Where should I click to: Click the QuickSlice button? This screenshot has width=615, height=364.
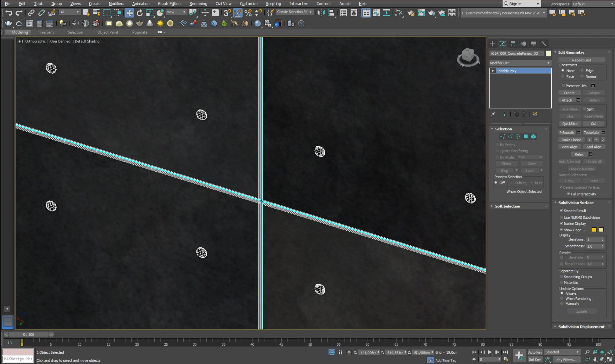tap(570, 124)
